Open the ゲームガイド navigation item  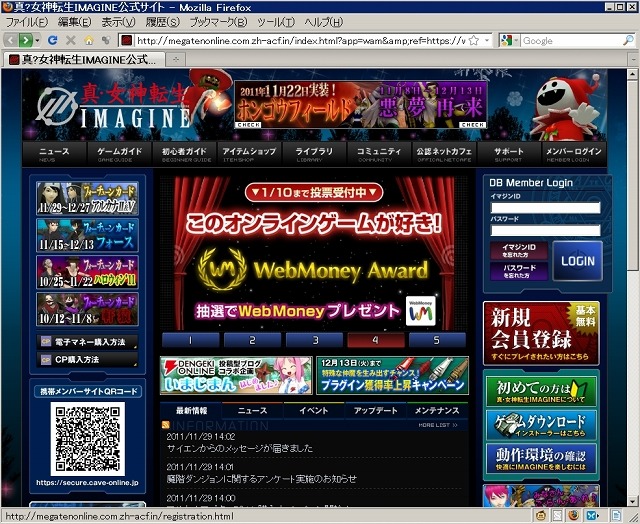tap(120, 154)
